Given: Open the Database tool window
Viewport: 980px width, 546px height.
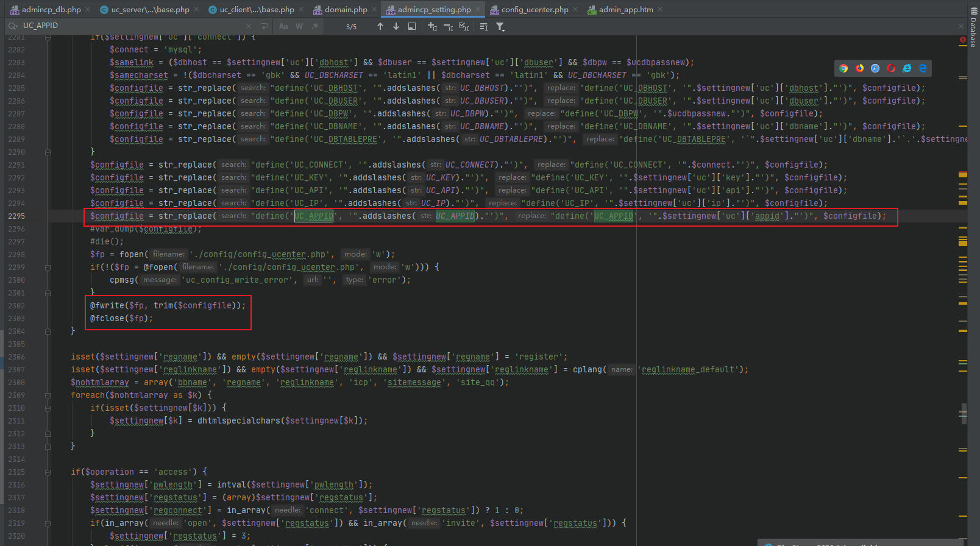Looking at the screenshot, I should [x=973, y=28].
